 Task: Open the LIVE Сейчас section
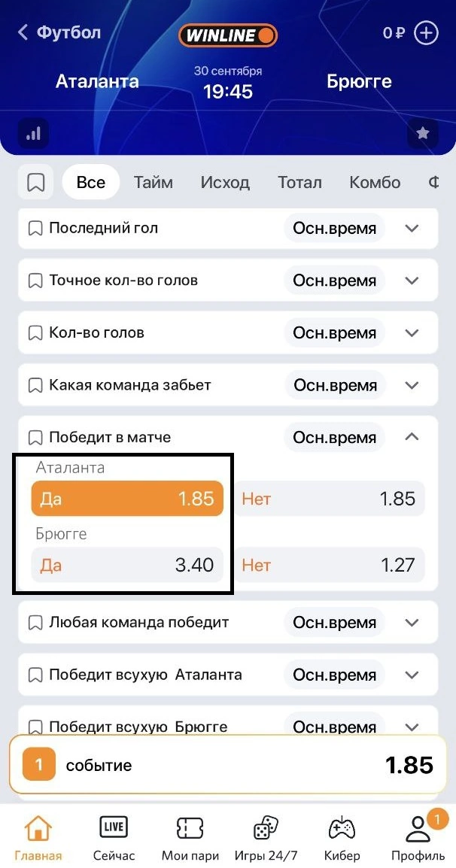[x=114, y=829]
